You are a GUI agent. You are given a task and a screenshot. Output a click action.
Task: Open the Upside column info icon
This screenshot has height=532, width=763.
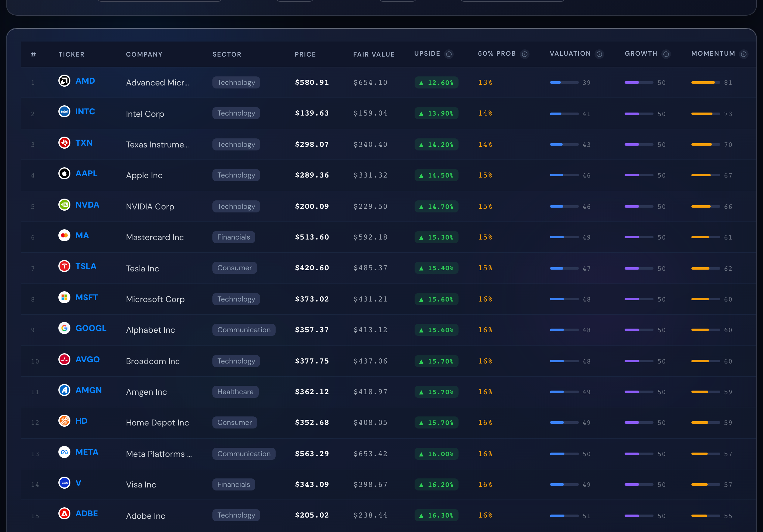tap(449, 54)
